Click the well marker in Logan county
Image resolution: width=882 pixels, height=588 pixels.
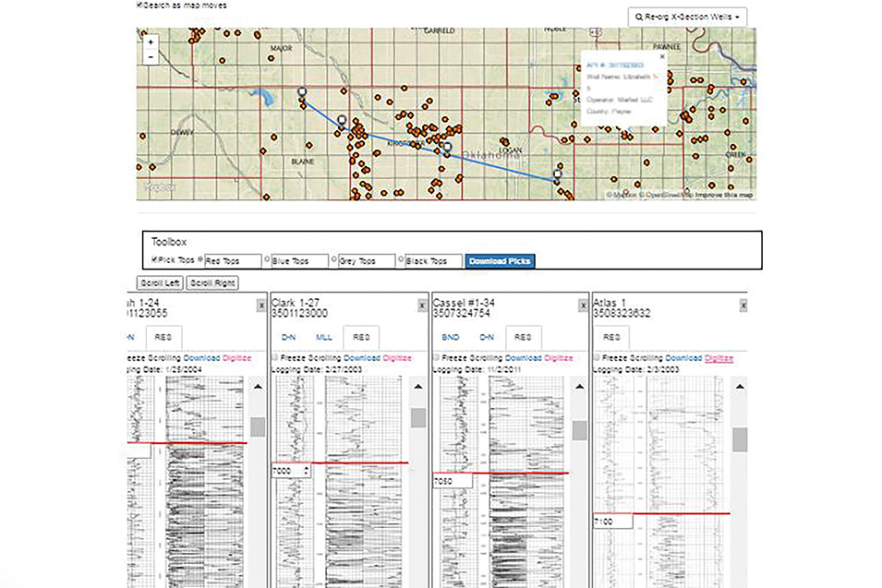pos(557,174)
